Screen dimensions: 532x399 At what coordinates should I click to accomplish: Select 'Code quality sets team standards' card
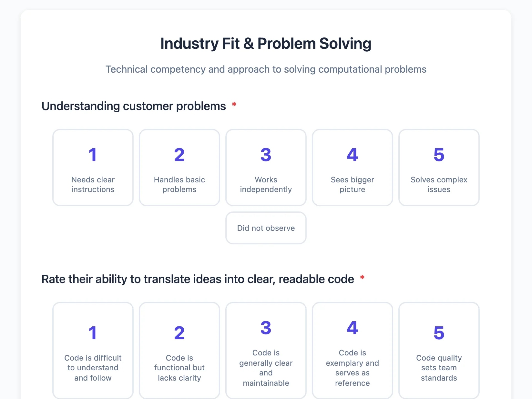click(x=439, y=351)
